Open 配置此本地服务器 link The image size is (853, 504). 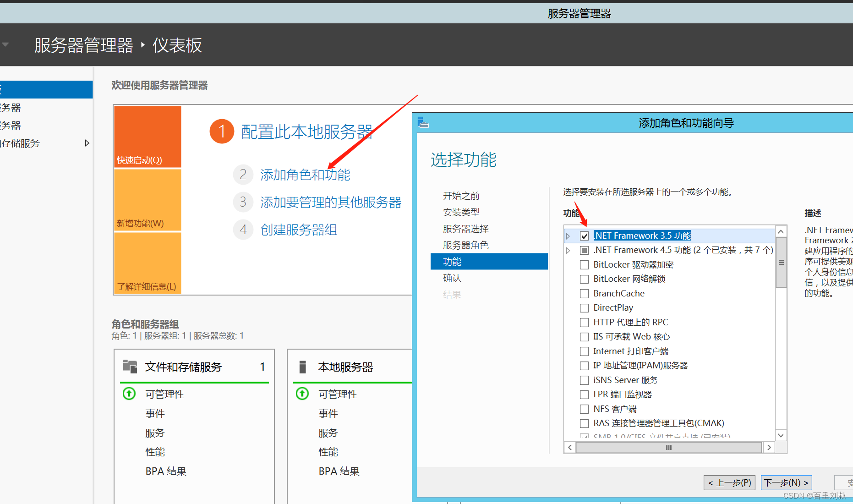307,131
